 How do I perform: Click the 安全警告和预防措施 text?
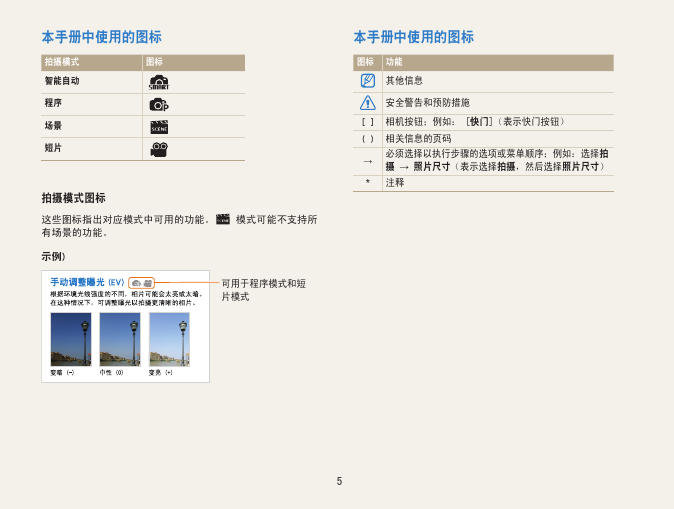[428, 103]
